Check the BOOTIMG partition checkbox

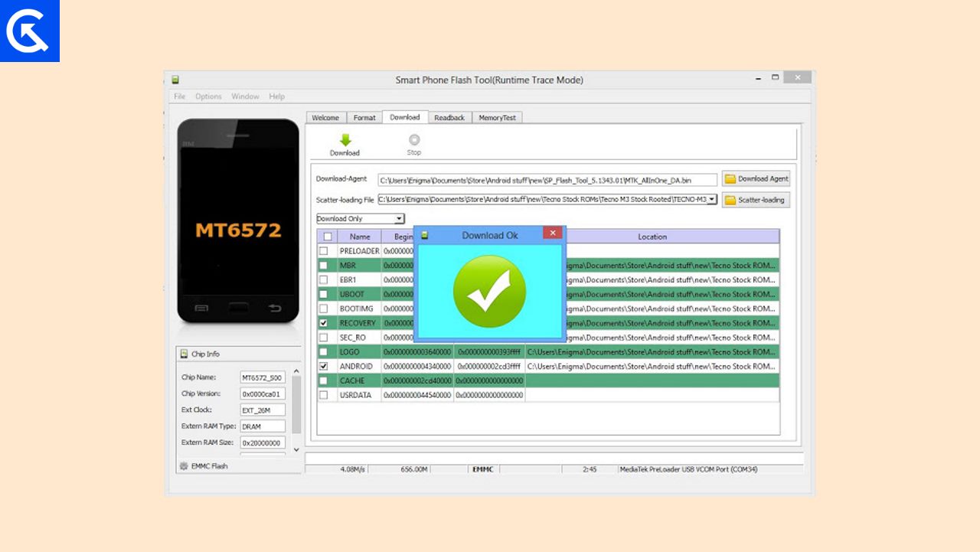(x=323, y=309)
